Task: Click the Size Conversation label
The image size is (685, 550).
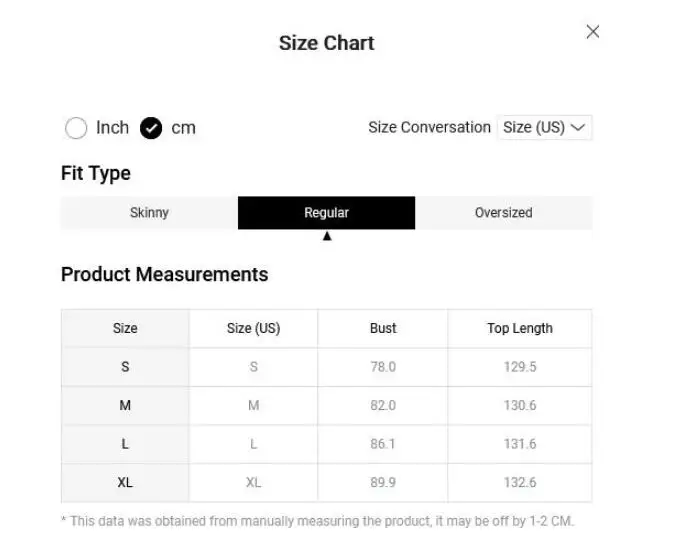Action: 429,127
